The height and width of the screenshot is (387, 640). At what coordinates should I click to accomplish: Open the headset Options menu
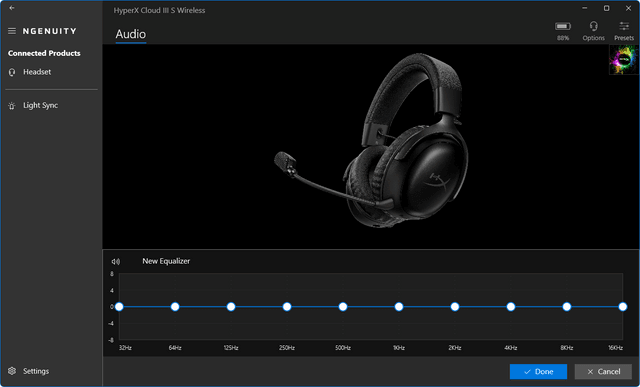point(593,31)
